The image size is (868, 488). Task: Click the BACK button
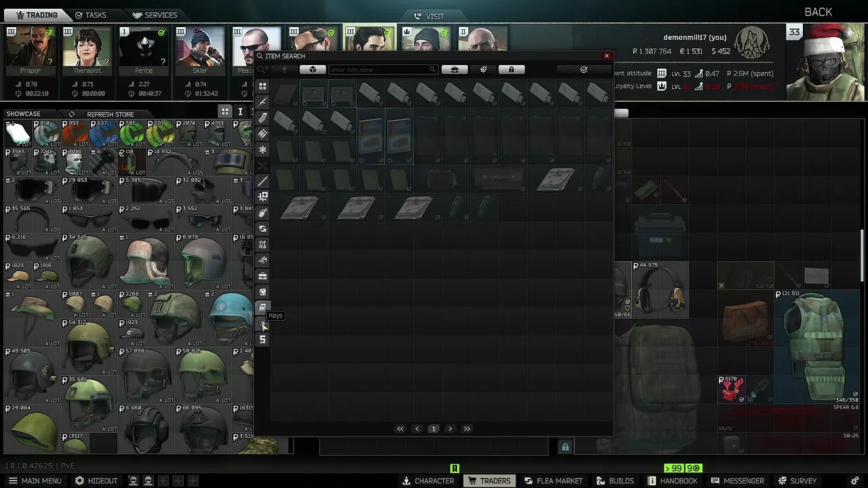pyautogui.click(x=818, y=12)
